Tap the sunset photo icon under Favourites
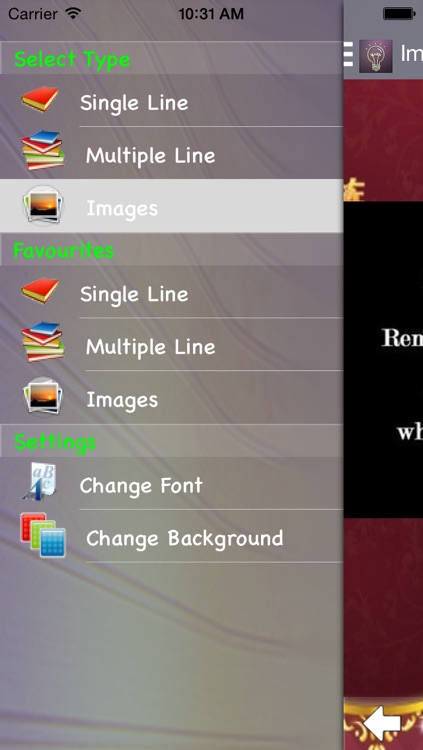 pos(43,396)
